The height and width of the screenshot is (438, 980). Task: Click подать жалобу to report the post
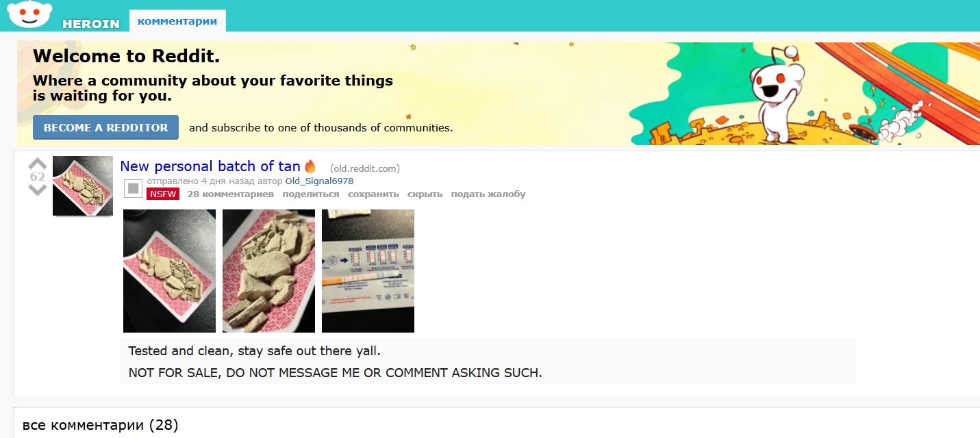click(x=488, y=194)
